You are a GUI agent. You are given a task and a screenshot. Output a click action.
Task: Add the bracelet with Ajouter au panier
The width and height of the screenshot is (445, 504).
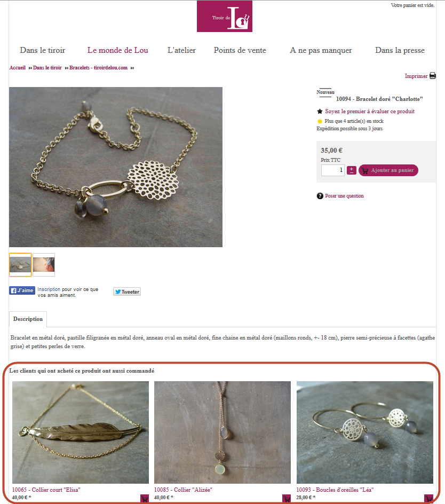coord(388,170)
